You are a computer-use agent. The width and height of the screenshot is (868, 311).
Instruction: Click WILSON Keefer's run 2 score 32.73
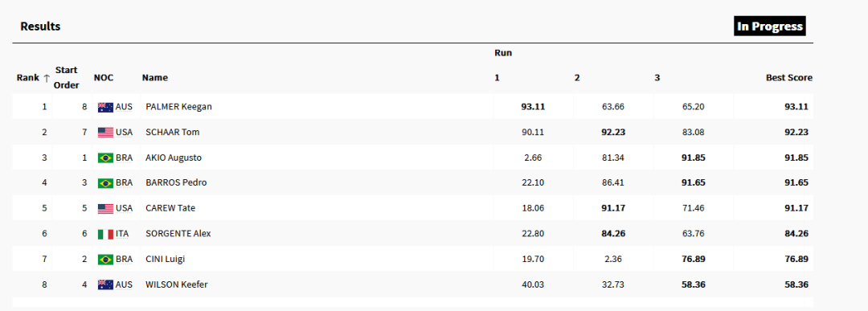[x=612, y=284]
